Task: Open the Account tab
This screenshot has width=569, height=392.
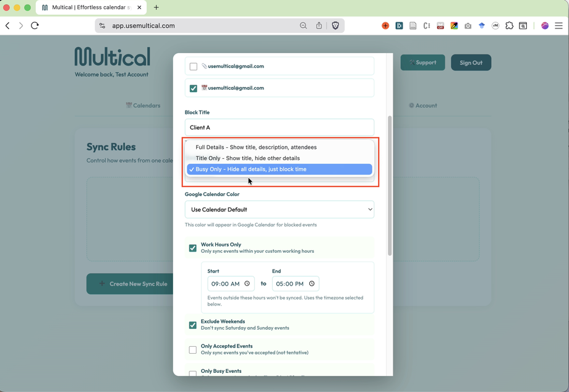Action: tap(423, 106)
